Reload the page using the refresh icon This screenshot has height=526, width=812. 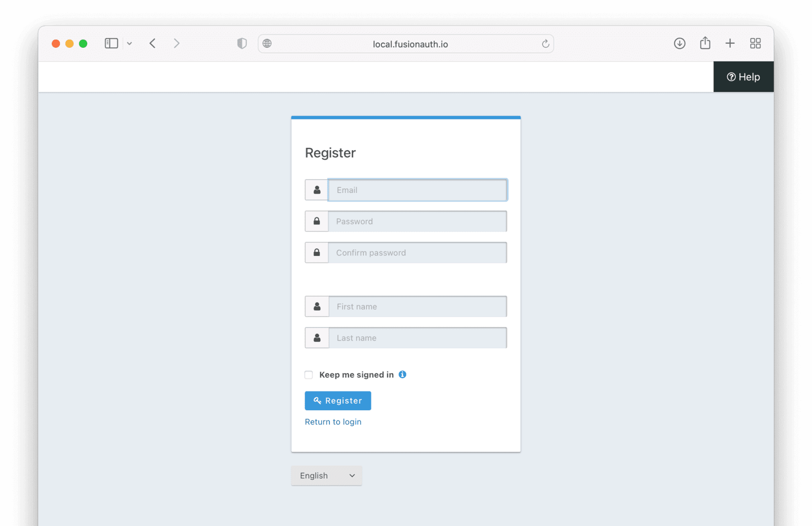coord(546,44)
